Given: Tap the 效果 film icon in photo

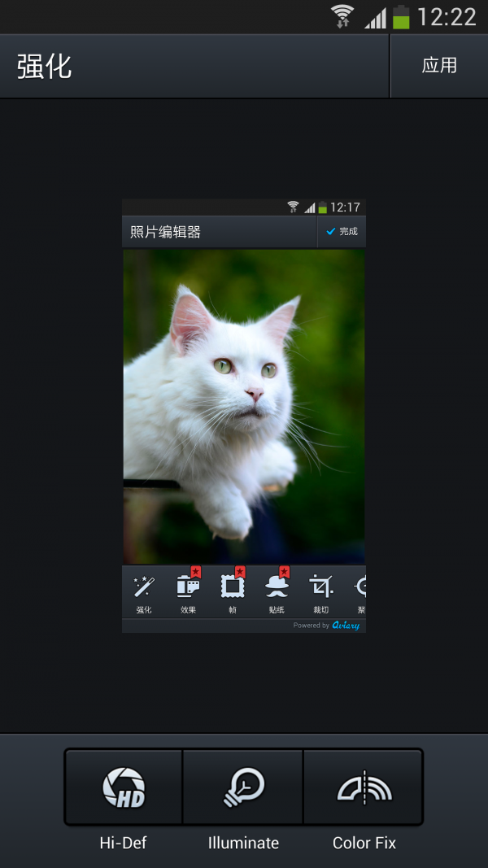Looking at the screenshot, I should (188, 586).
